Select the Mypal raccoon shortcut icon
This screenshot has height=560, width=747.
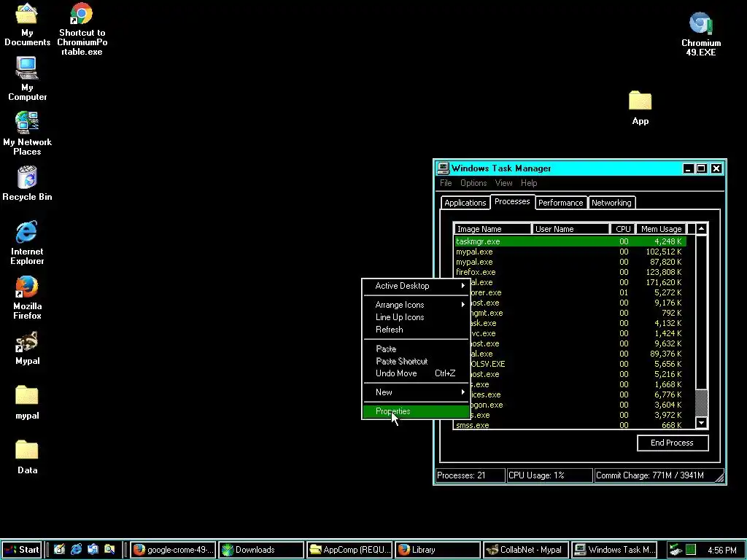(x=27, y=349)
